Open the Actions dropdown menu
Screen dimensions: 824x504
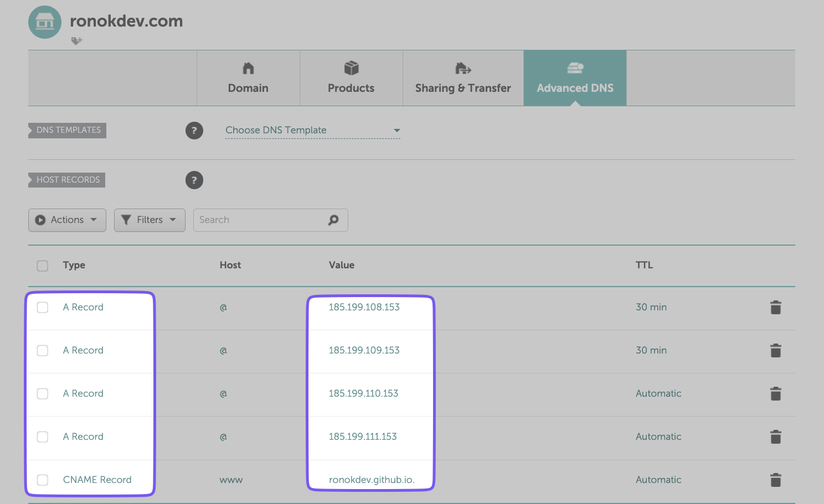(67, 220)
